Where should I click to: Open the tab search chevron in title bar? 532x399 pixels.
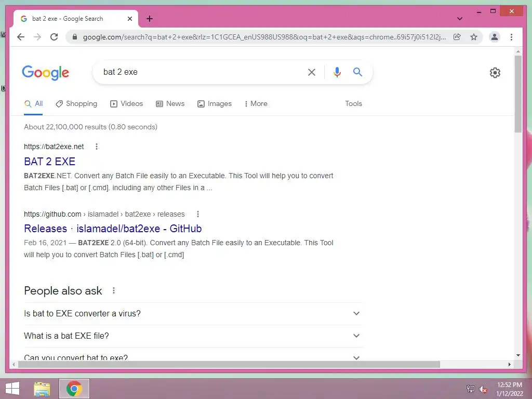tap(459, 19)
